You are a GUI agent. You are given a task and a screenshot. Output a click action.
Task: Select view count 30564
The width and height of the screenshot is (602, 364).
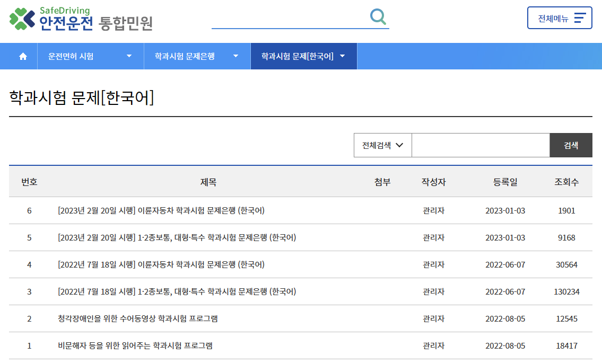[566, 265]
